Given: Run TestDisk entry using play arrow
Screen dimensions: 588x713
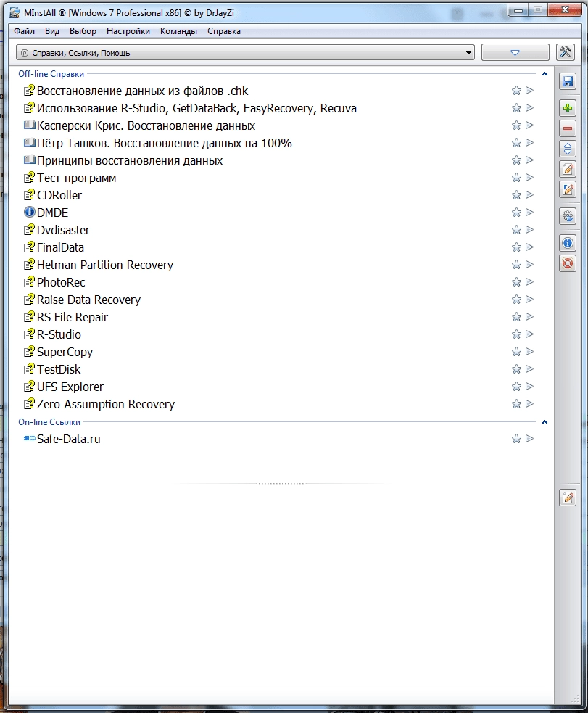Looking at the screenshot, I should [x=529, y=369].
